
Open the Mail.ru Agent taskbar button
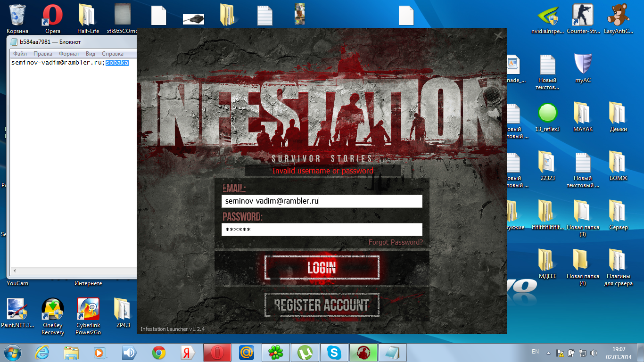(x=246, y=352)
